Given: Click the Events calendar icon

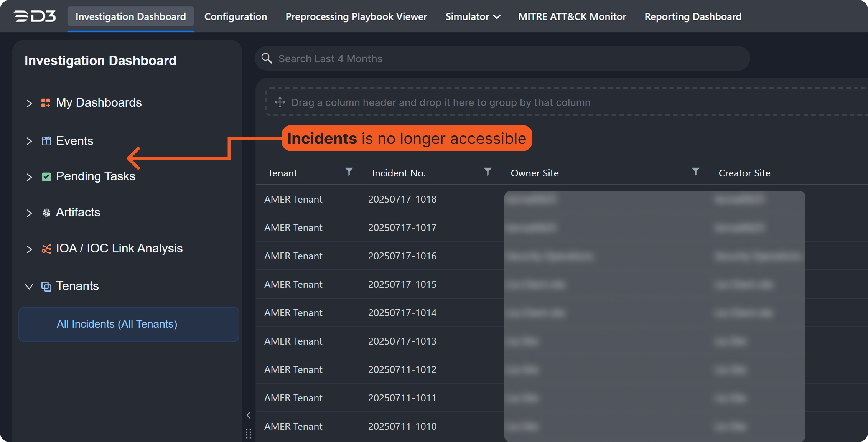Looking at the screenshot, I should pos(46,141).
